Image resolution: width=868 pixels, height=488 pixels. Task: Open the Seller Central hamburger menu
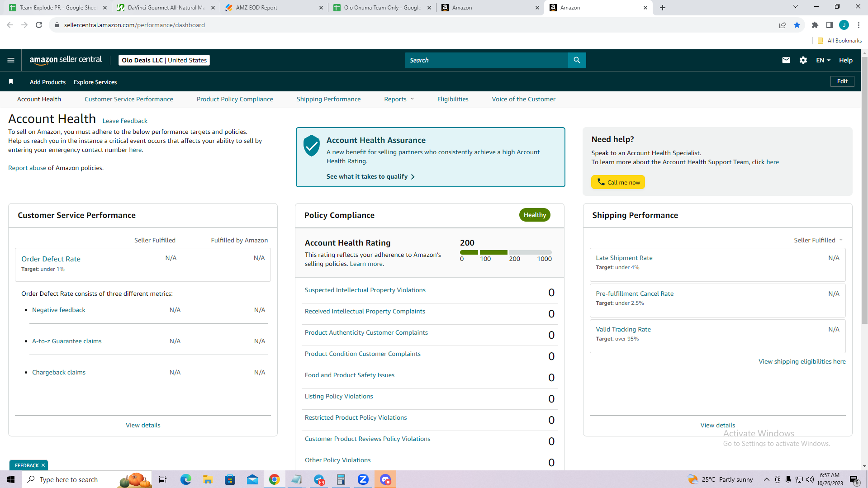coord(11,60)
